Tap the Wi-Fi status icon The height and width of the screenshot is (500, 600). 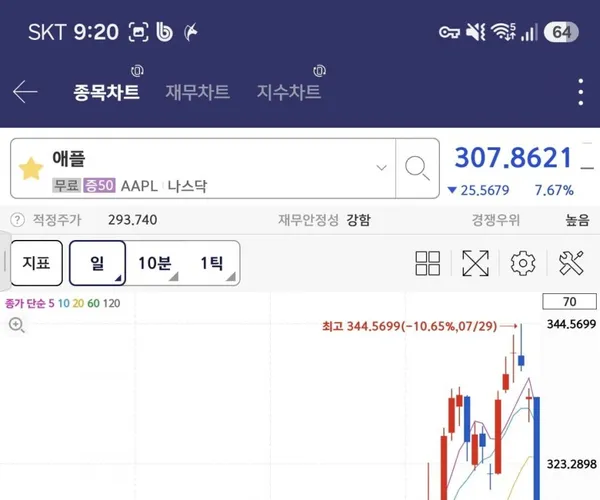tap(503, 32)
